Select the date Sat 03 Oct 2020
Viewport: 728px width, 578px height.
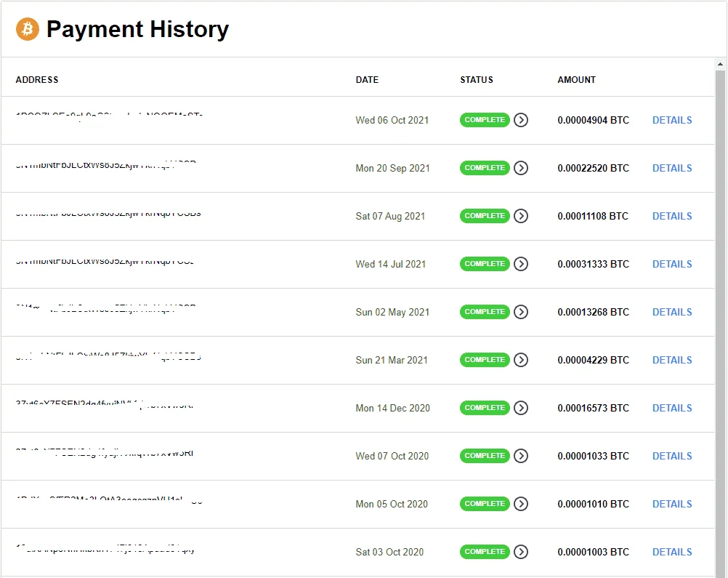[389, 552]
